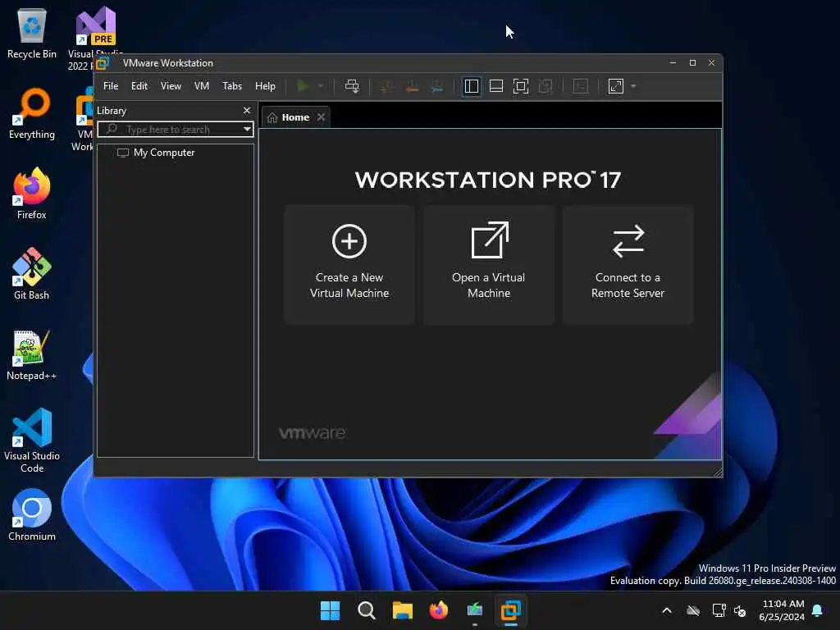Open the Library search dropdown arrow
This screenshot has width=840, height=630.
247,129
